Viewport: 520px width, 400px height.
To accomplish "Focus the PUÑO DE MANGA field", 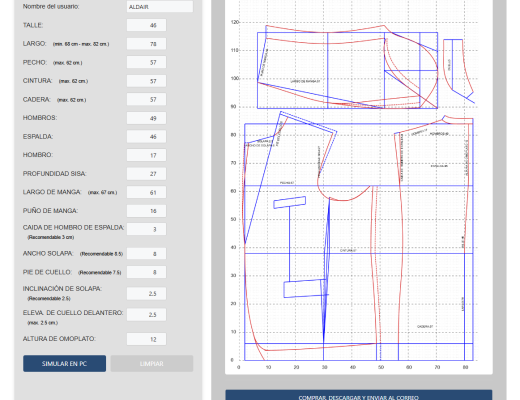I will pyautogui.click(x=146, y=211).
